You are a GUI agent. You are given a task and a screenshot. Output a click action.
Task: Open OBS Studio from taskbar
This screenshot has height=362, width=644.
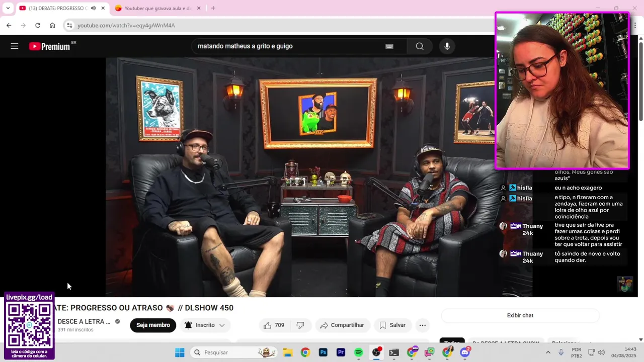pyautogui.click(x=376, y=352)
